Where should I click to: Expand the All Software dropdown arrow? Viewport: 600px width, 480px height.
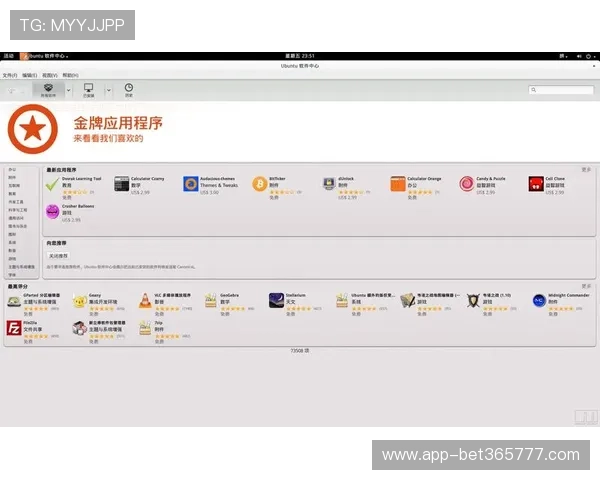coord(68,91)
